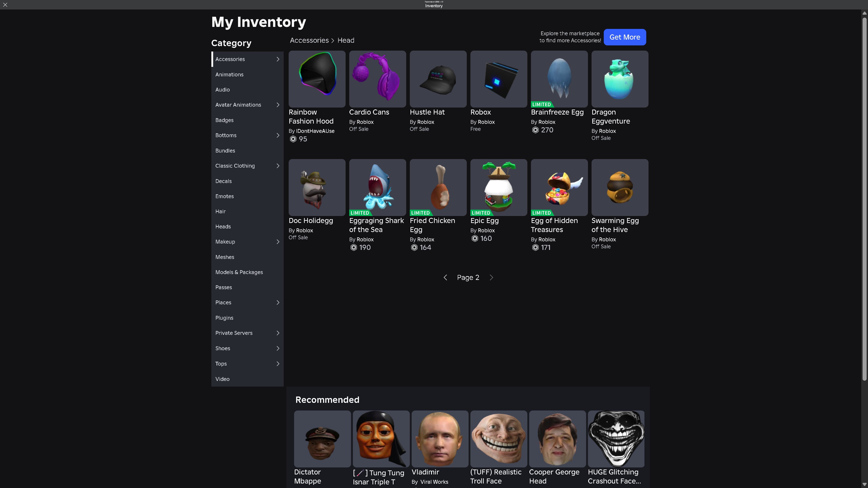Viewport: 868px width, 488px height.
Task: Open the Video category
Action: point(247,379)
